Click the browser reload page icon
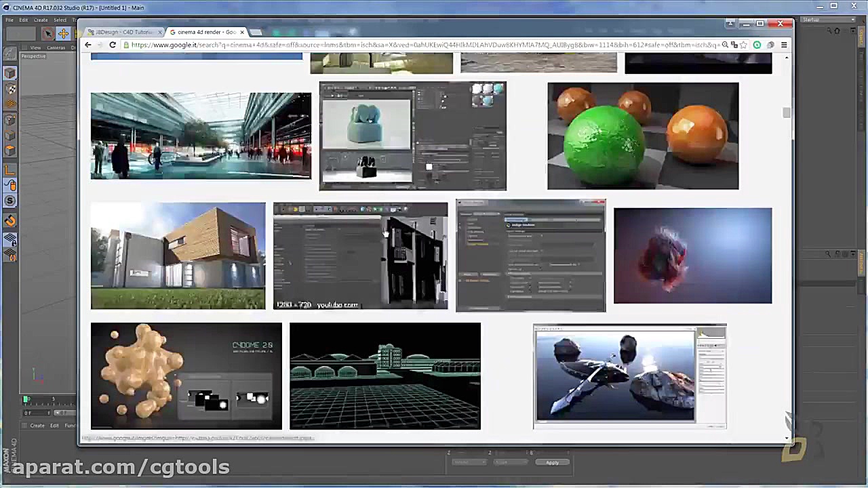Viewport: 868px width, 488px height. (x=113, y=45)
